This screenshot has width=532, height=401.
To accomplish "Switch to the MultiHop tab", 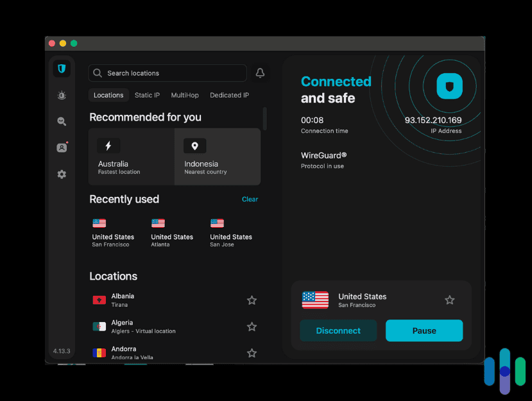I will (185, 95).
